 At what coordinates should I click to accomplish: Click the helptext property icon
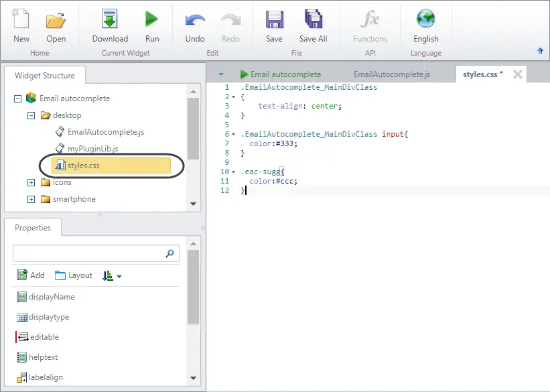[21, 357]
